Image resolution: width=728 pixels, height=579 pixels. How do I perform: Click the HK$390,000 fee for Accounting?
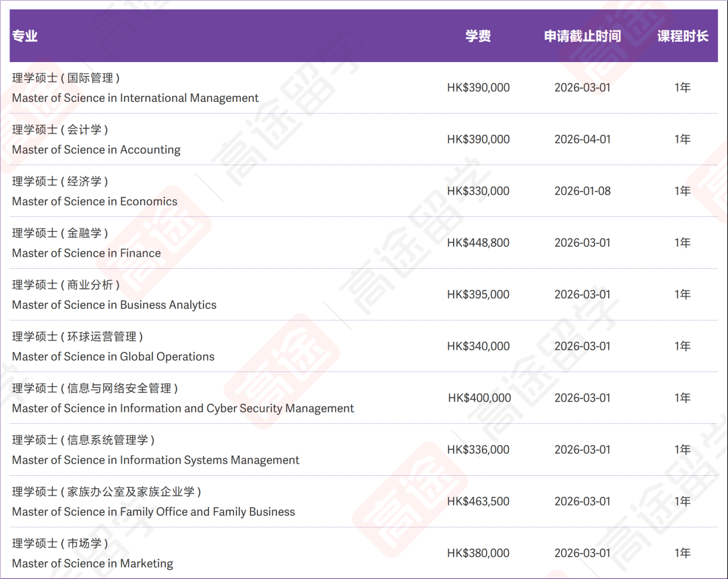[478, 140]
